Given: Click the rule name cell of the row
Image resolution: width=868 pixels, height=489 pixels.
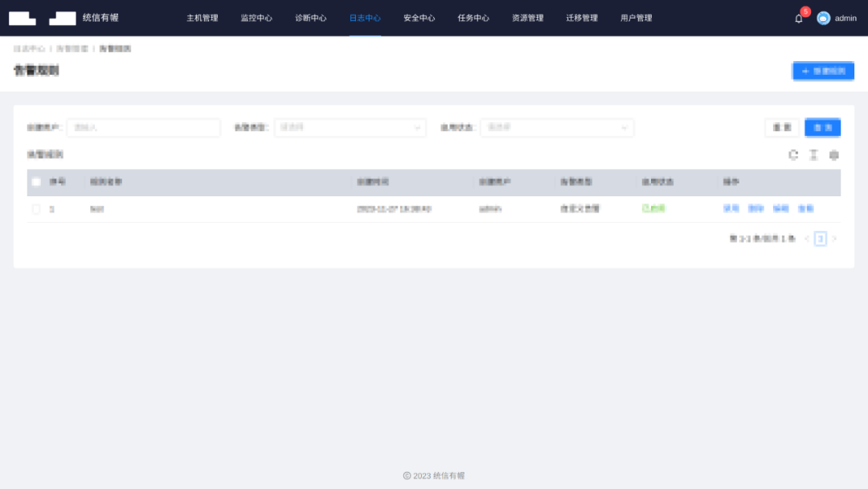Looking at the screenshot, I should click(x=97, y=209).
